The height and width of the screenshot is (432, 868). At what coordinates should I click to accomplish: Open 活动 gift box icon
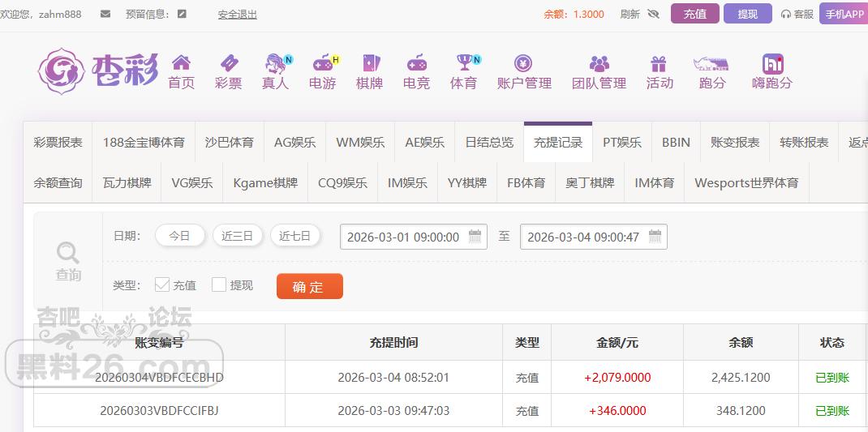point(659,63)
